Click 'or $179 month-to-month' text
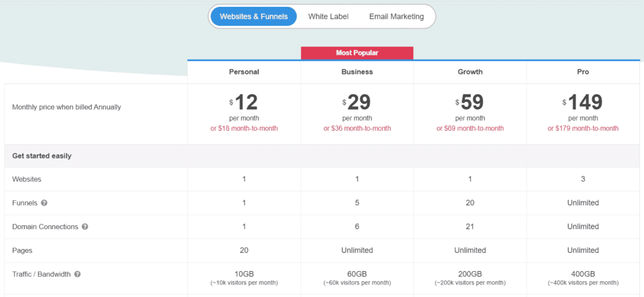This screenshot has width=644, height=297. click(583, 128)
